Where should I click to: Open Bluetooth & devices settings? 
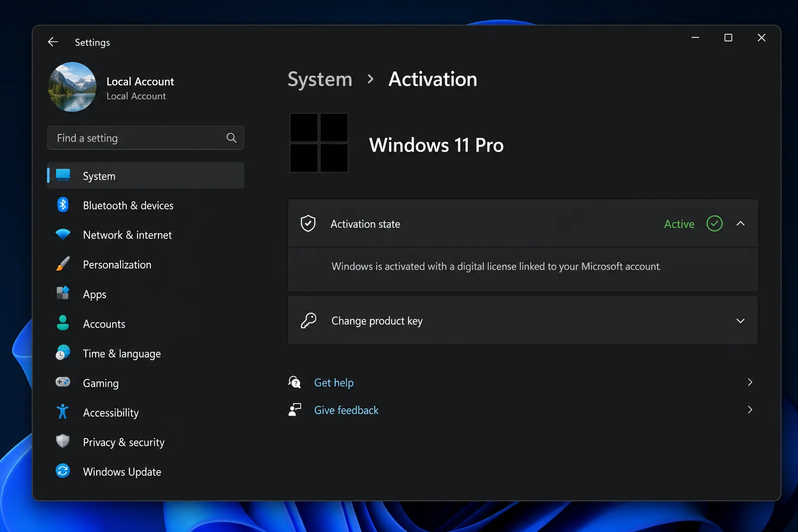click(128, 206)
